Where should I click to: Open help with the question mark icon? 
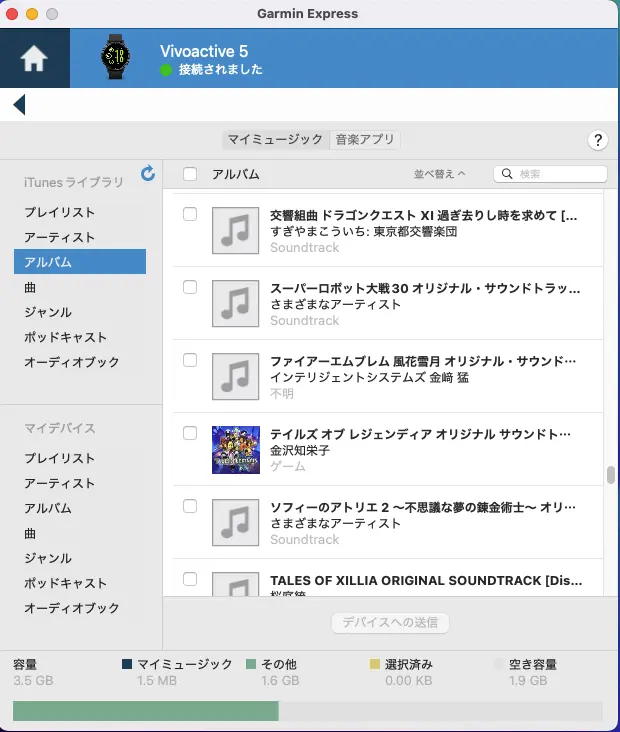pyautogui.click(x=598, y=140)
